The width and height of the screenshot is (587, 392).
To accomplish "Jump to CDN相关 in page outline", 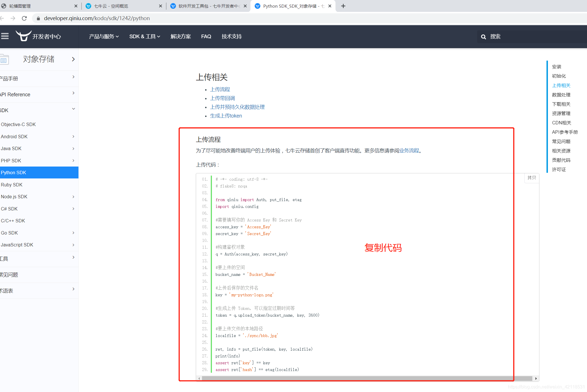I will pyautogui.click(x=562, y=123).
